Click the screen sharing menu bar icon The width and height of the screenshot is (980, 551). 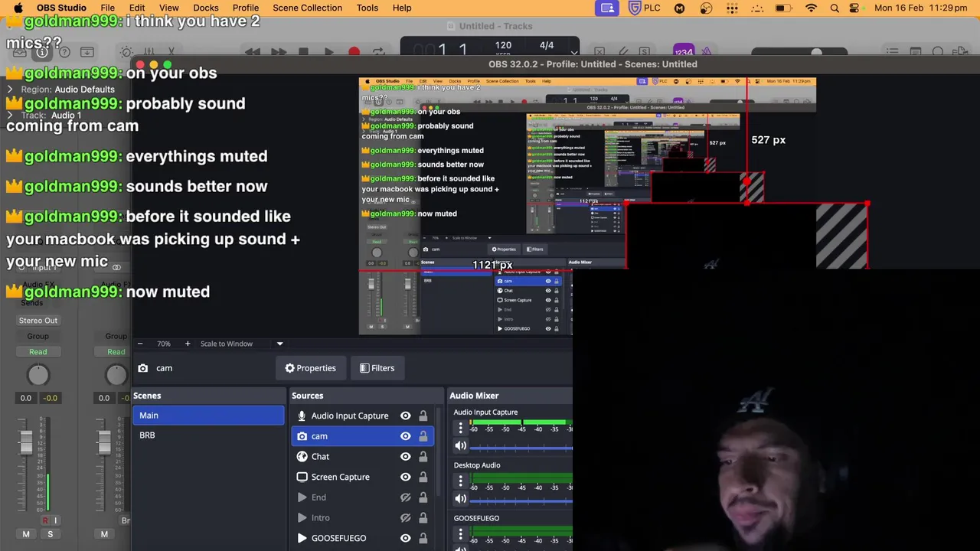607,8
